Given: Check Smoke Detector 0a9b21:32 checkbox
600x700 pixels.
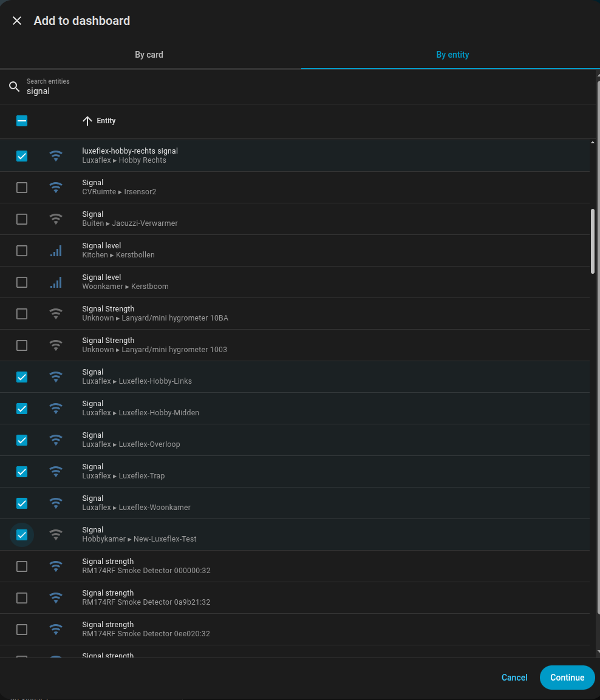Looking at the screenshot, I should [22, 598].
